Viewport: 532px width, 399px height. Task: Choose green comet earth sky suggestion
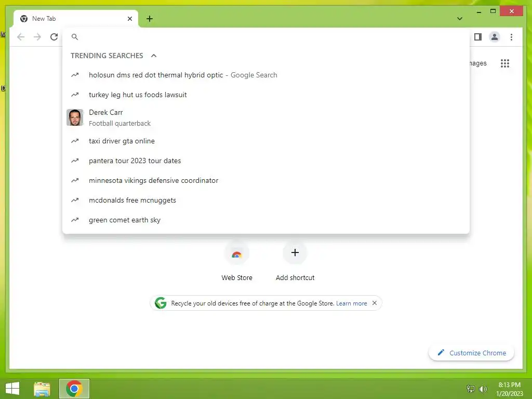(266, 220)
